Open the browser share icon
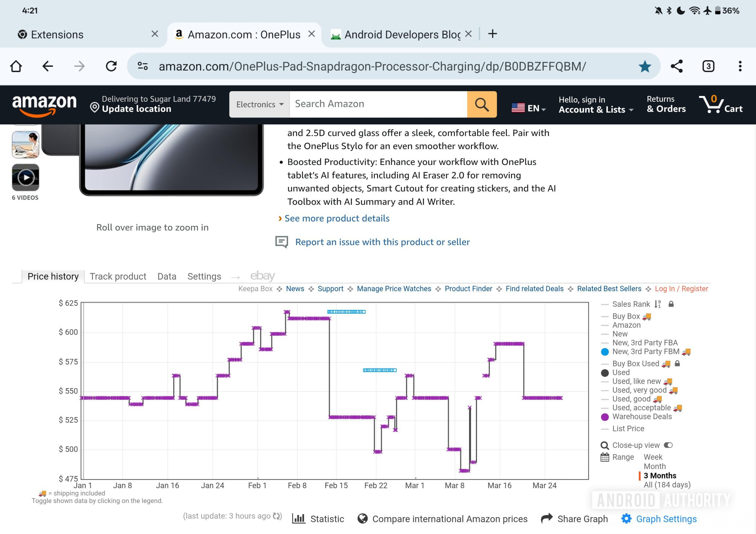The height and width of the screenshot is (534, 756). [676, 66]
